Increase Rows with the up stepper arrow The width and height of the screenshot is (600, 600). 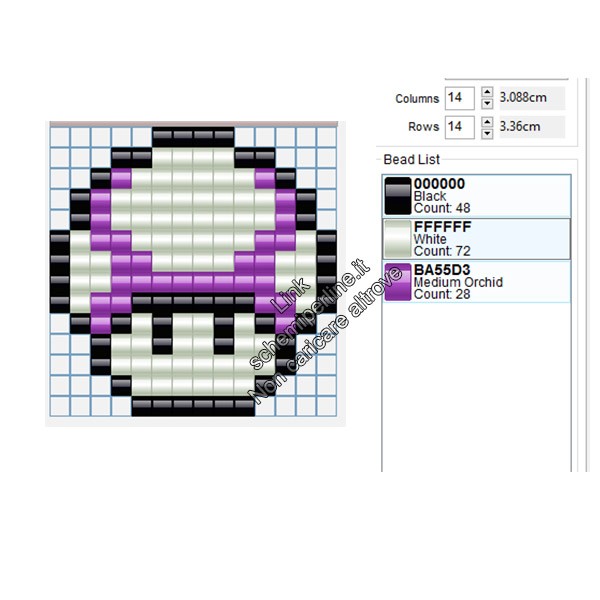pyautogui.click(x=487, y=122)
